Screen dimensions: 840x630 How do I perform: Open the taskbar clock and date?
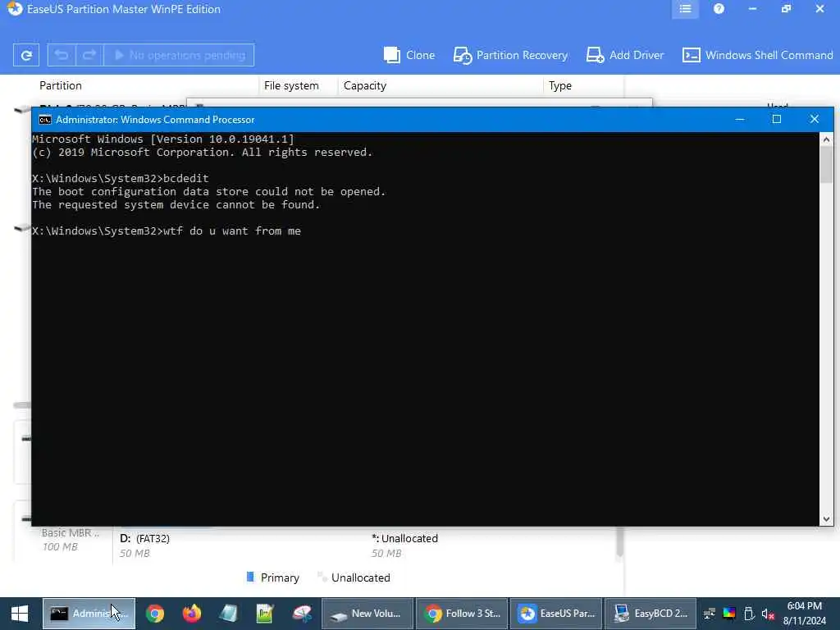(804, 614)
